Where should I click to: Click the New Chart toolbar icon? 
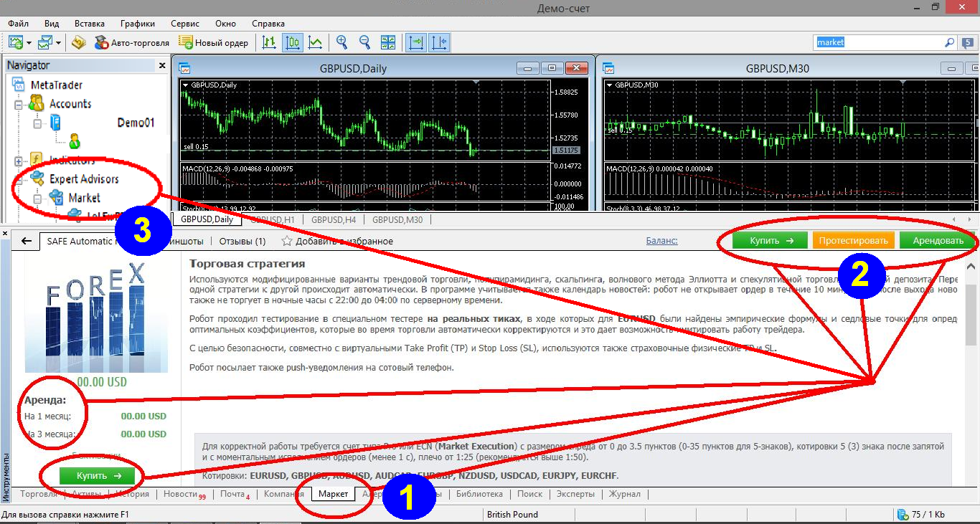[14, 42]
